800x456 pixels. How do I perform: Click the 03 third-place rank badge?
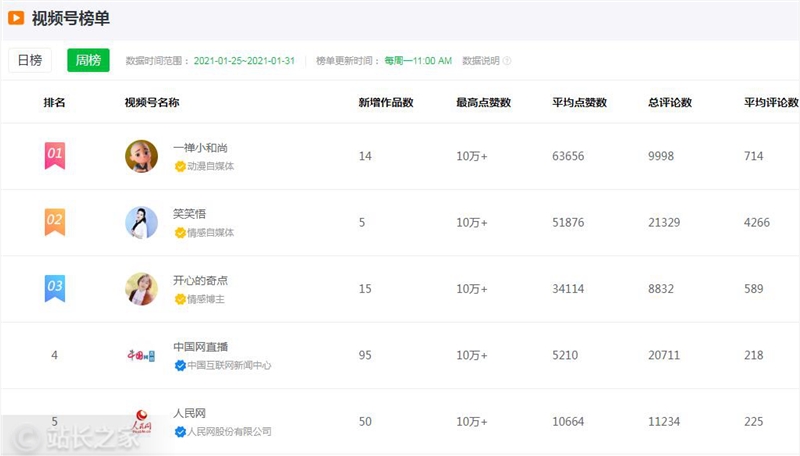click(x=55, y=288)
